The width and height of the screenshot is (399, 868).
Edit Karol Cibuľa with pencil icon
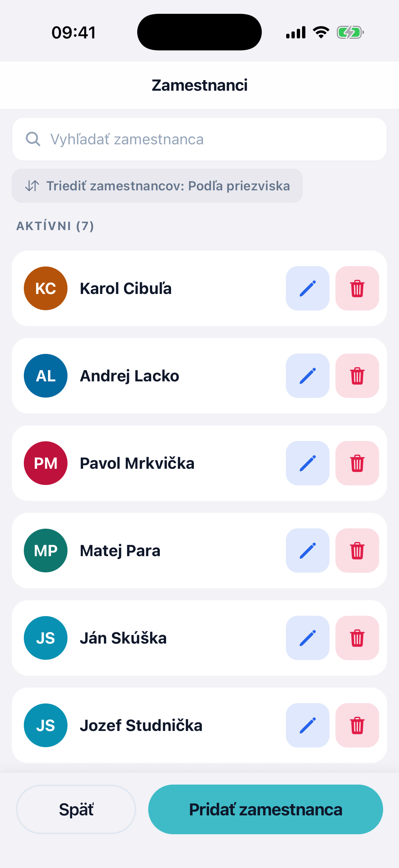pos(307,288)
